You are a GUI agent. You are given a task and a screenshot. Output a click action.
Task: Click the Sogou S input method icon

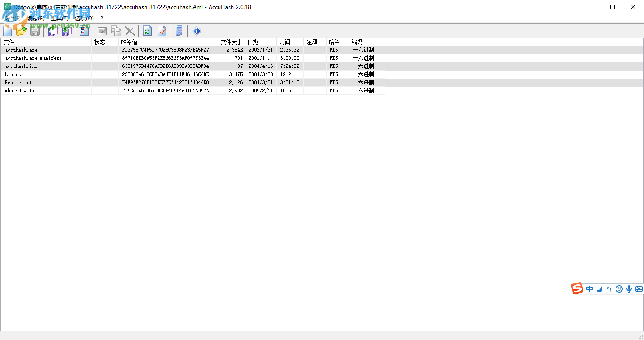coord(577,288)
